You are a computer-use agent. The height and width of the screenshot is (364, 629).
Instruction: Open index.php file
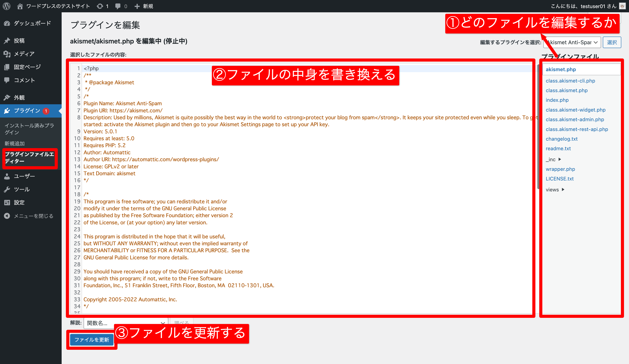pyautogui.click(x=557, y=100)
